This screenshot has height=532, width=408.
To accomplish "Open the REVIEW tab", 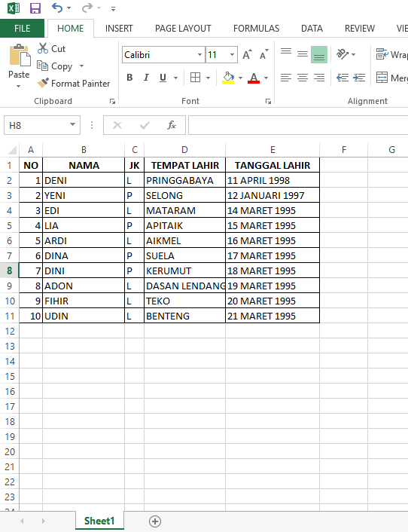I will click(360, 28).
